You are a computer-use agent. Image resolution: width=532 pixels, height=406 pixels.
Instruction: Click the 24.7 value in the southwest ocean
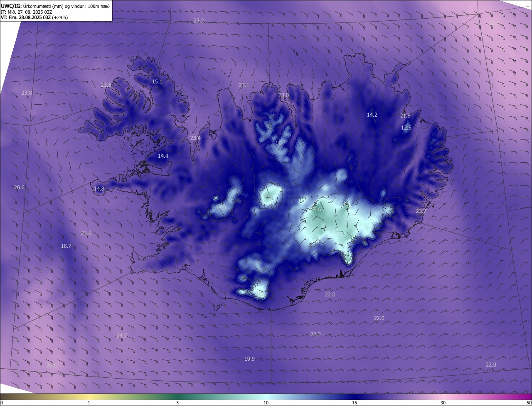[121, 336]
